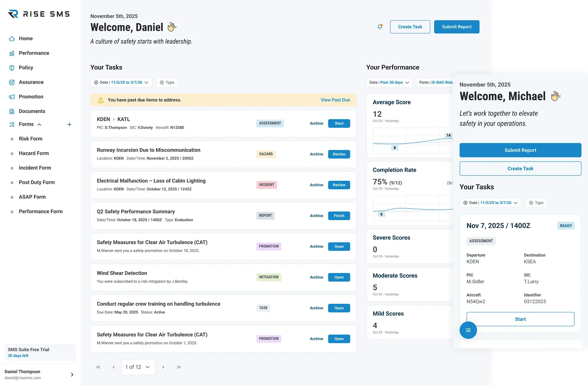
Task: Open the ASAP Form entry
Action: point(32,197)
